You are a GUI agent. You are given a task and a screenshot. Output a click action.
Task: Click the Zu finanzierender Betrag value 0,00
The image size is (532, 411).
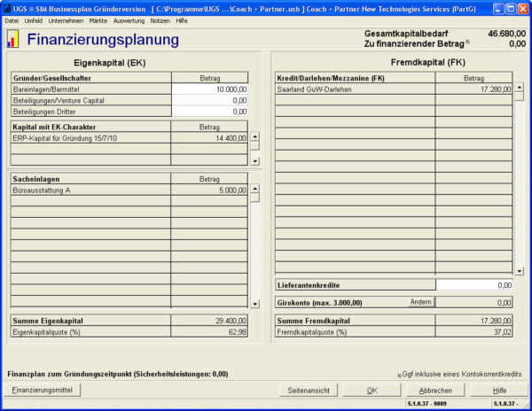click(x=518, y=43)
